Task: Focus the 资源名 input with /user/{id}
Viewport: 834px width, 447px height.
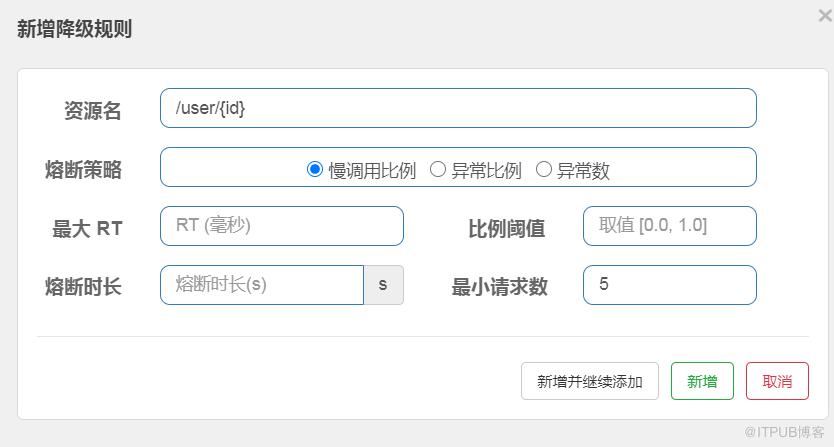Action: [x=458, y=108]
